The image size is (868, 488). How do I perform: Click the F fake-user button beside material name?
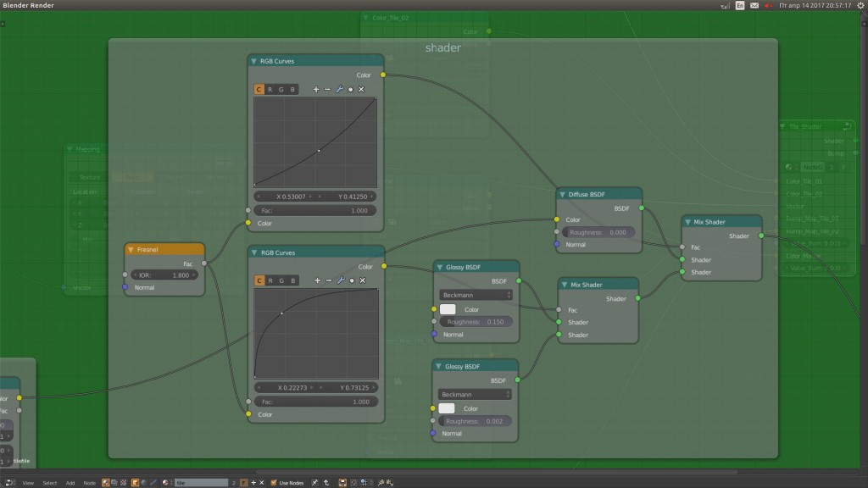244,481
